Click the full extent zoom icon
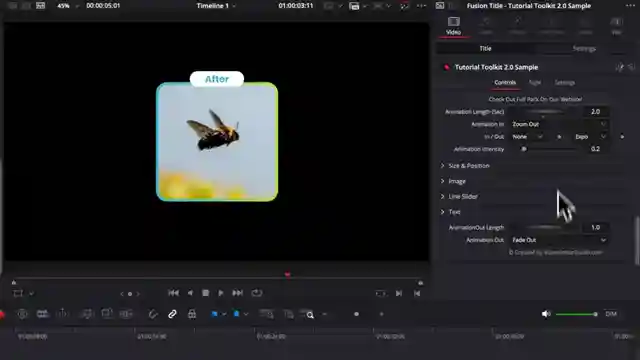Screen dimensions: 640x360 coord(267,314)
